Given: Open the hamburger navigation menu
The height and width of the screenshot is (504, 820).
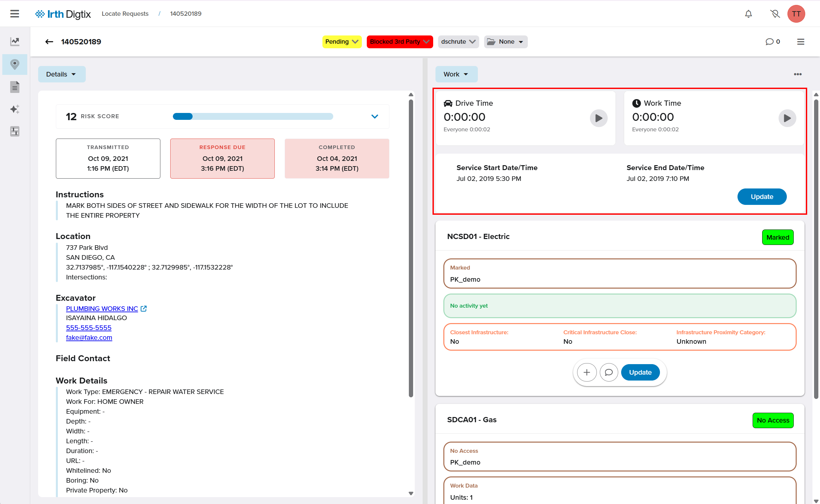Looking at the screenshot, I should [x=14, y=14].
